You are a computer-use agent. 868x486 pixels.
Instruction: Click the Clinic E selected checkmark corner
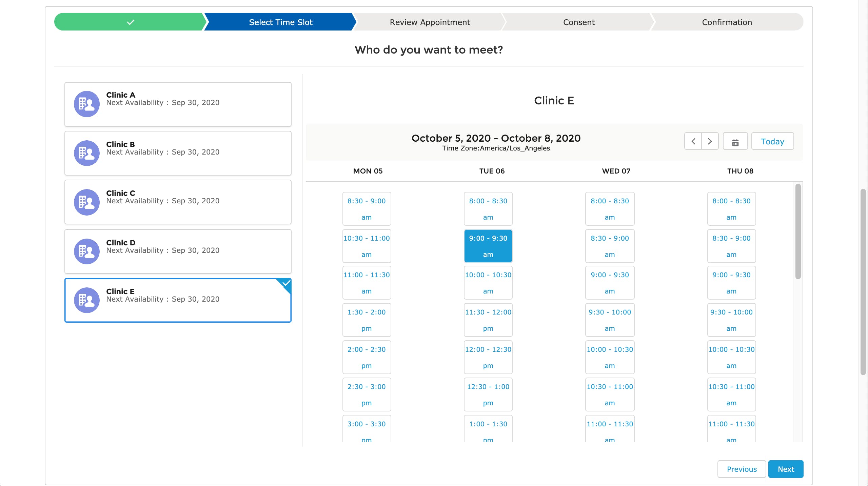tap(287, 283)
